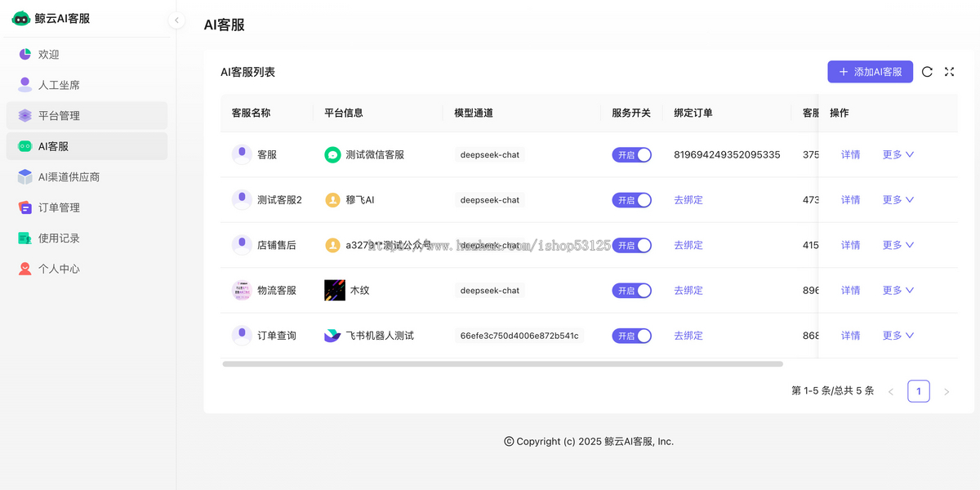The image size is (980, 490).
Task: Open the 个人中心 menu item
Action: point(87,269)
